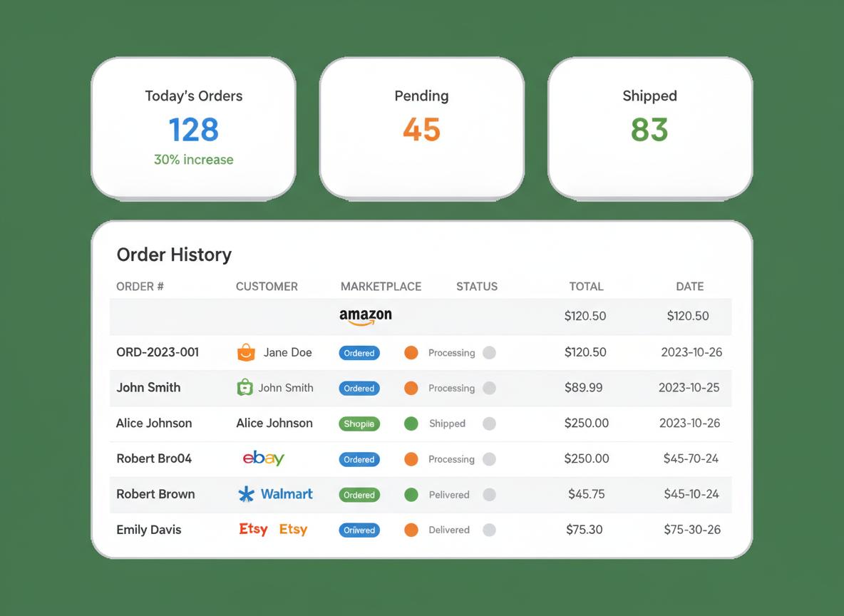Viewport: 844px width, 616px height.
Task: Click the $45-70-24 date cell
Action: [x=691, y=458]
